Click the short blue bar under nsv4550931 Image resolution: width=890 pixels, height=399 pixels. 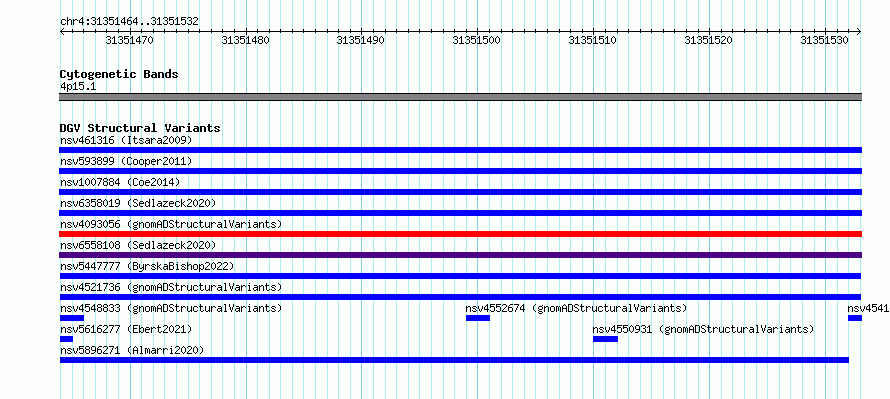pos(606,339)
